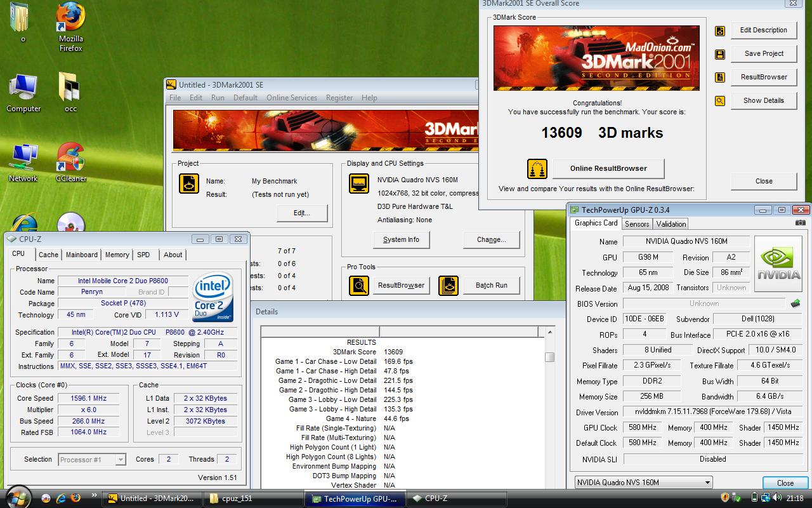The image size is (812, 508).
Task: Click the Pro Tools ResultBrowser icon
Action: point(359,286)
